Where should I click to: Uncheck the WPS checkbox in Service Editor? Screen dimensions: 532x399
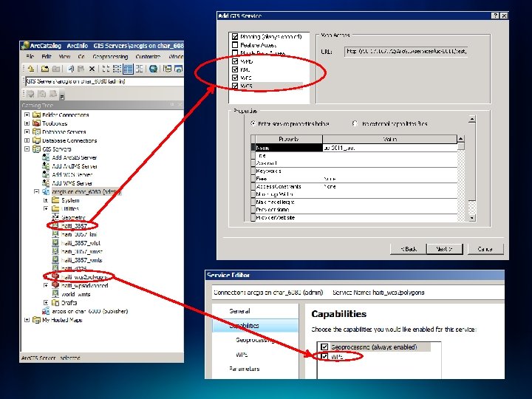pos(324,356)
